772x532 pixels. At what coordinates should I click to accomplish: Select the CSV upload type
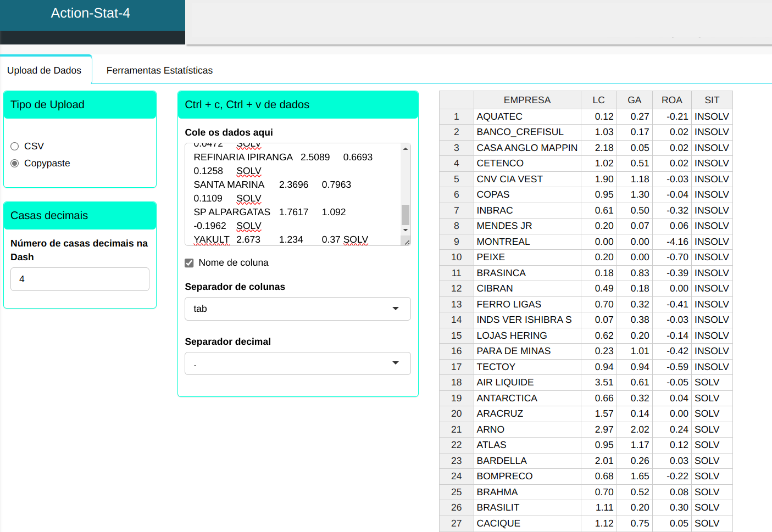pos(15,146)
